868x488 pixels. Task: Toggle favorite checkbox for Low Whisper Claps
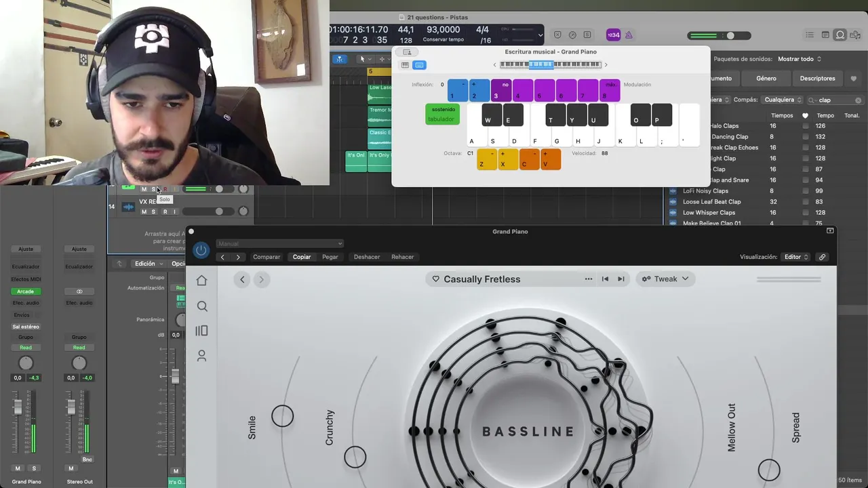(x=805, y=213)
